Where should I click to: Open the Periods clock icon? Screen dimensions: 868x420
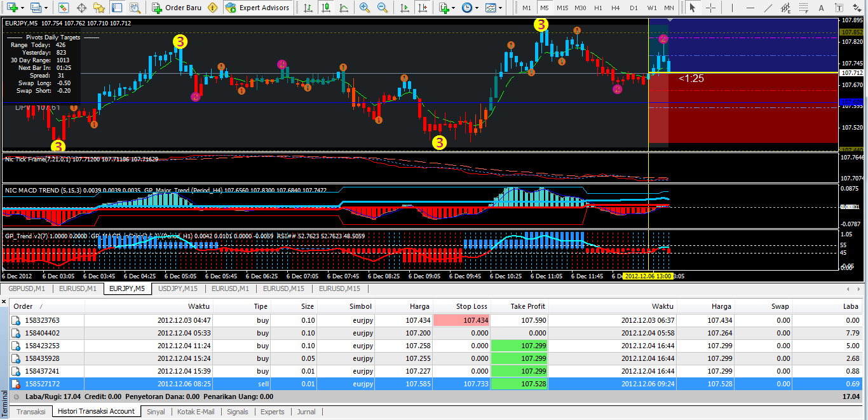point(467,8)
